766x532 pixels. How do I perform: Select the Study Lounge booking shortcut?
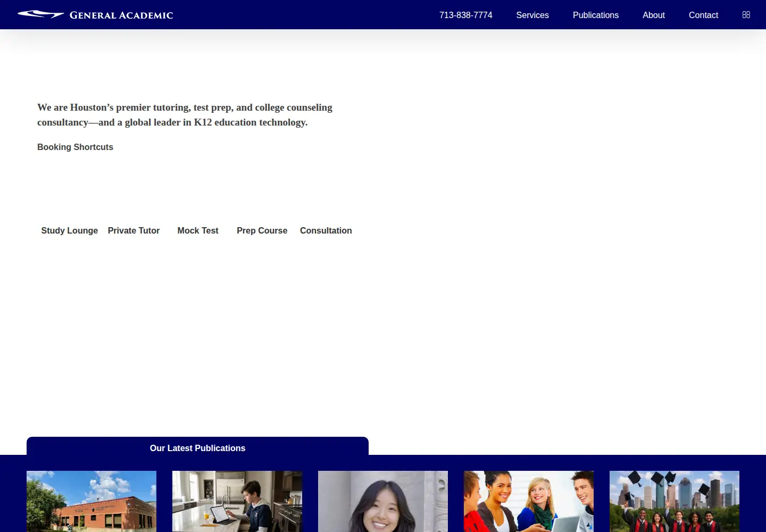70,230
